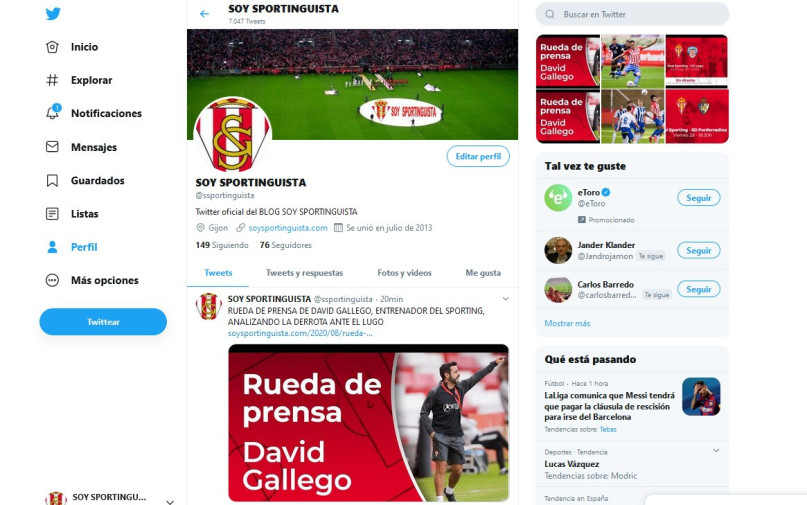Open the Notificaciones bell icon

(52, 113)
